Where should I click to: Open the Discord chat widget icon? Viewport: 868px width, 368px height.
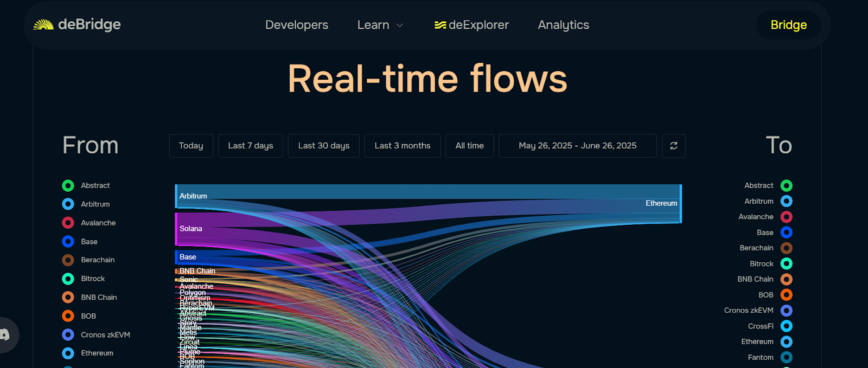5,335
